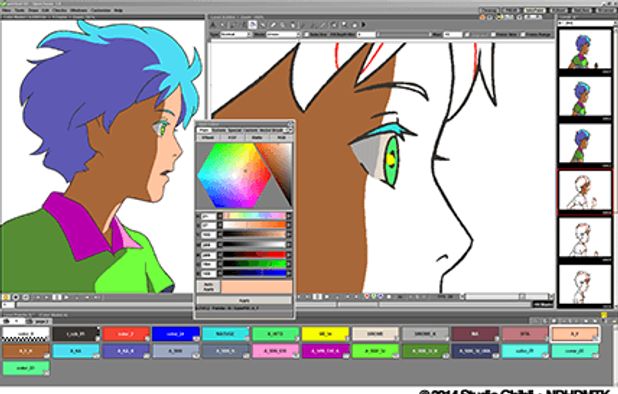
Task: Toggle the RGB button in Style Editor
Action: click(282, 138)
